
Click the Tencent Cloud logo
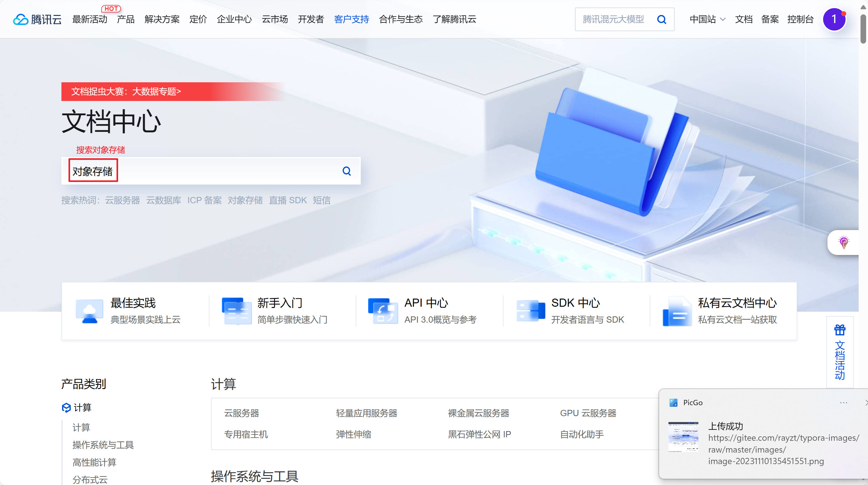[x=37, y=19]
